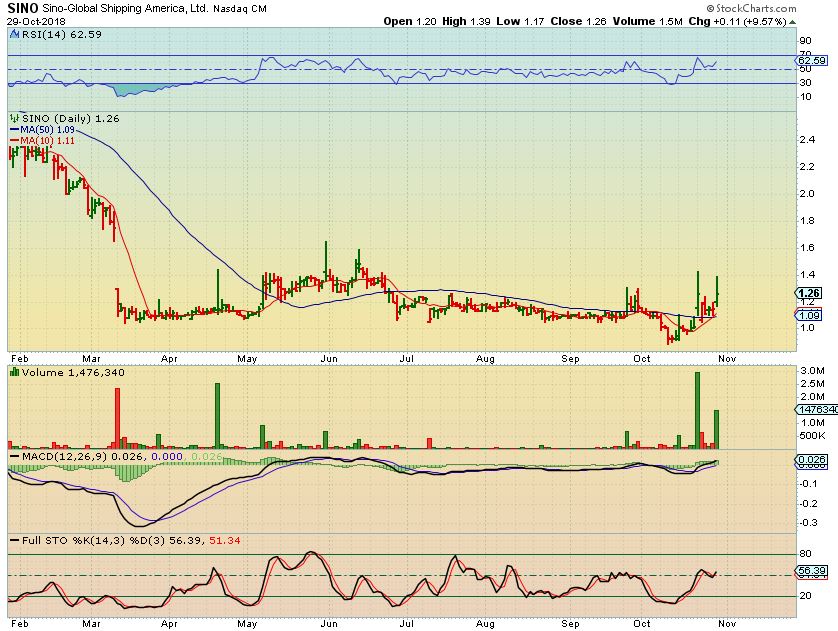The height and width of the screenshot is (631, 838).
Task: Click the black legend dash before MACD(12,26,9)
Action: tap(14, 457)
